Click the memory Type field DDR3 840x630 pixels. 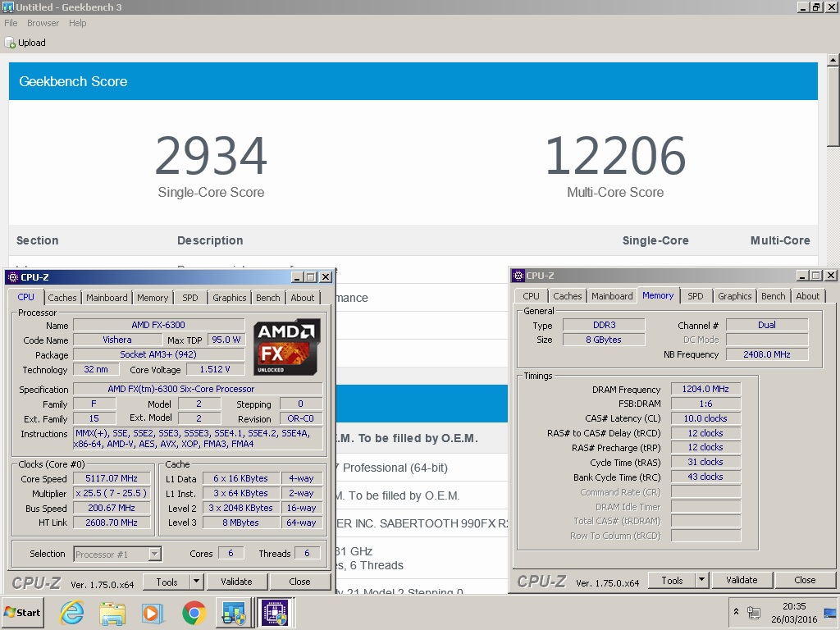(604, 325)
